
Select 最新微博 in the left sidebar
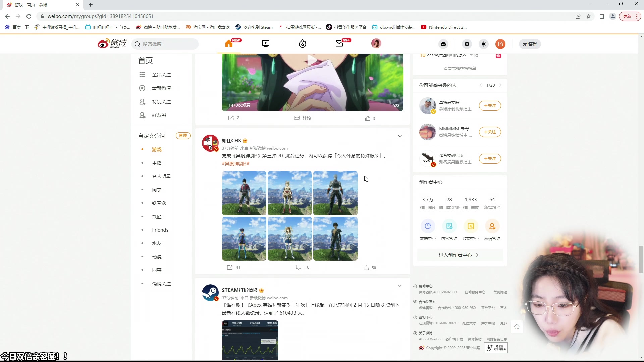point(161,88)
